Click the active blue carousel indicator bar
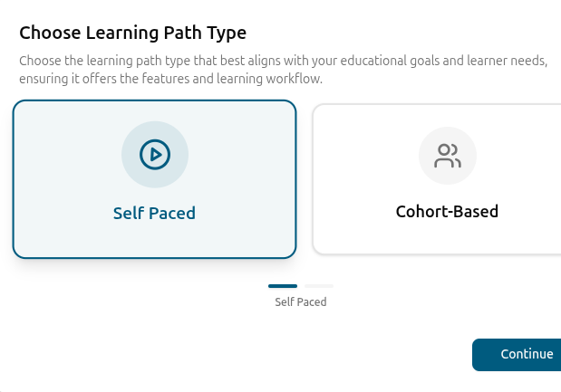This screenshot has height=392, width=561. pos(283,286)
